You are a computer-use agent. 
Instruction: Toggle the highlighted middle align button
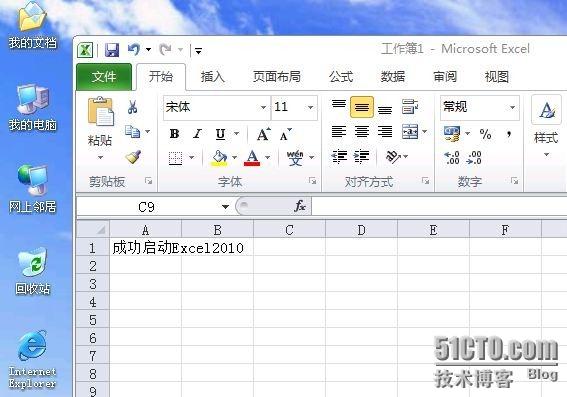(x=362, y=107)
